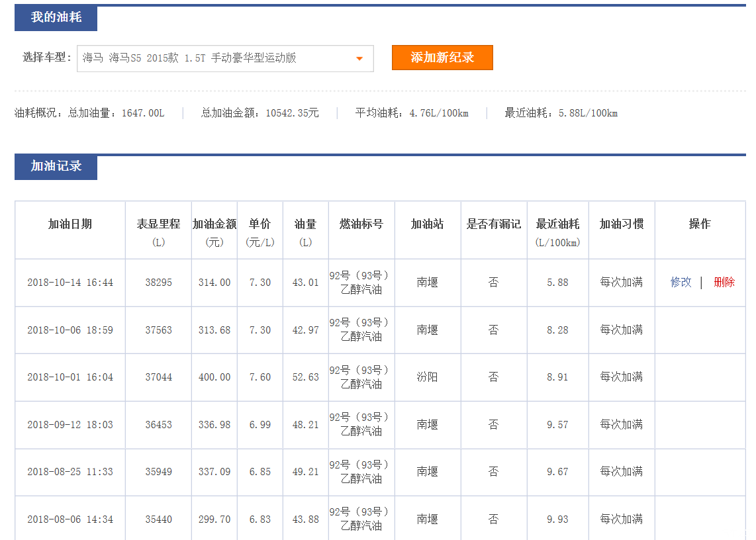Click the 加油站 column header

tap(428, 224)
